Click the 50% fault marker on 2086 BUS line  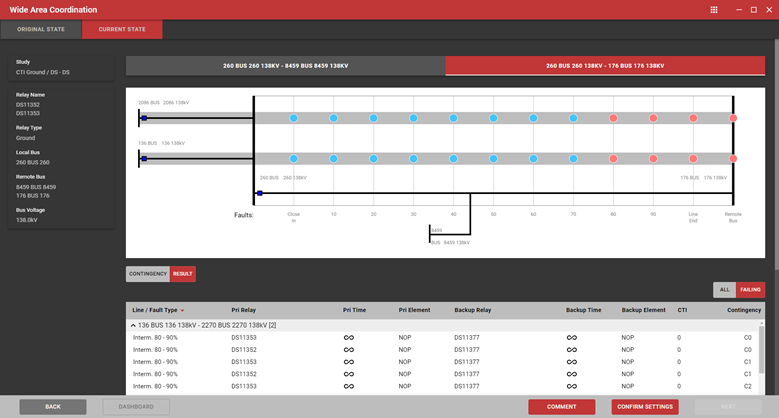point(493,118)
